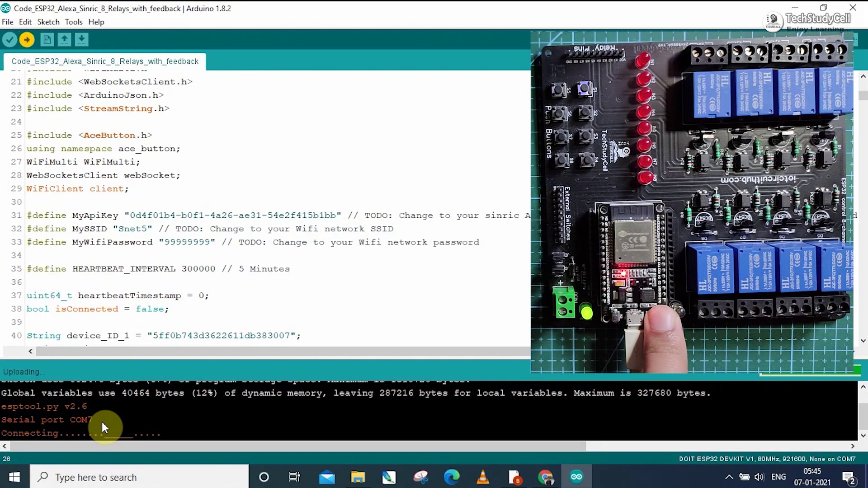The image size is (868, 488).
Task: Click the Verify (checkmark) button
Action: (9, 39)
